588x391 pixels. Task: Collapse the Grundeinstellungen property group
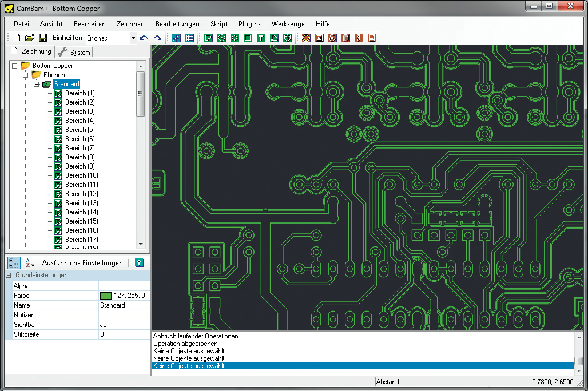tap(8, 275)
